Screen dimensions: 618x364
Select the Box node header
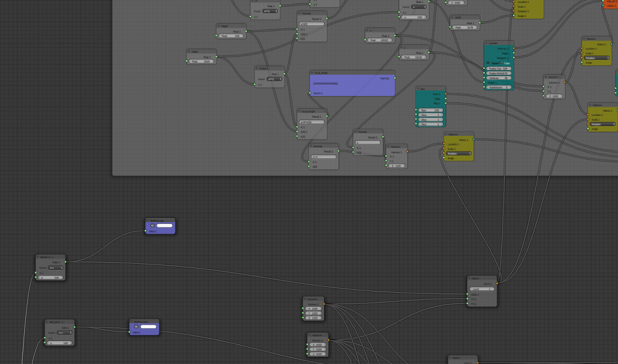[431, 89]
